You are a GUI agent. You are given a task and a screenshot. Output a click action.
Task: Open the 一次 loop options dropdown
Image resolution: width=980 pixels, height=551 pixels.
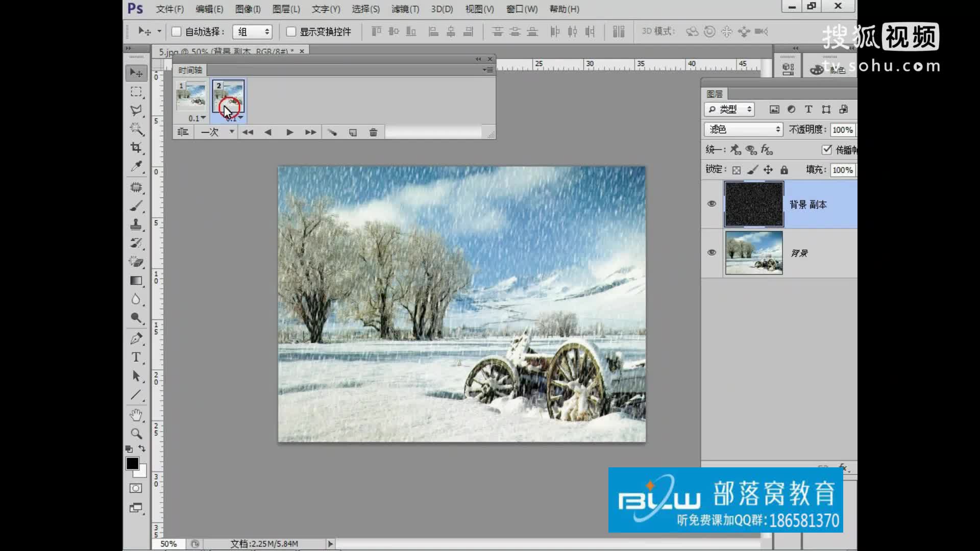coord(217,133)
